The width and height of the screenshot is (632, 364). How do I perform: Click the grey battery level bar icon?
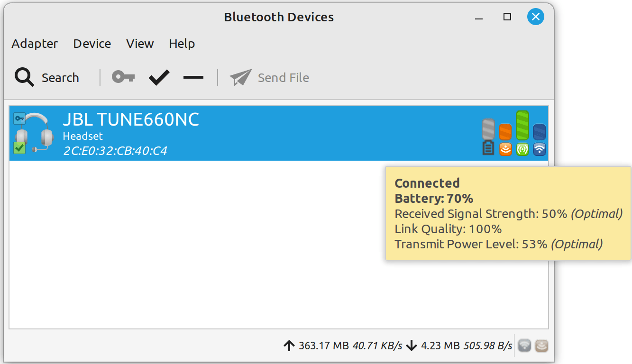click(488, 136)
